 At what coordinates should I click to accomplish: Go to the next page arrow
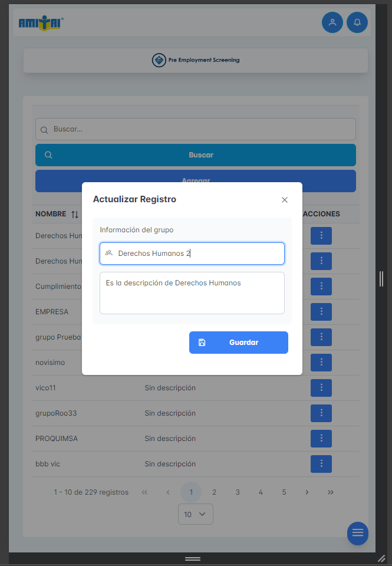tap(307, 492)
